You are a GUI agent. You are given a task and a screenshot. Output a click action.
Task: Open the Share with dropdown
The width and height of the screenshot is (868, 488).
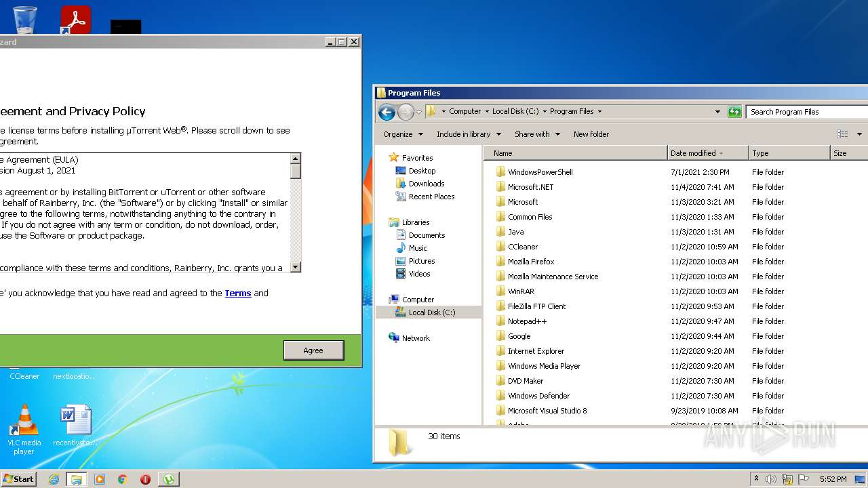[537, 134]
